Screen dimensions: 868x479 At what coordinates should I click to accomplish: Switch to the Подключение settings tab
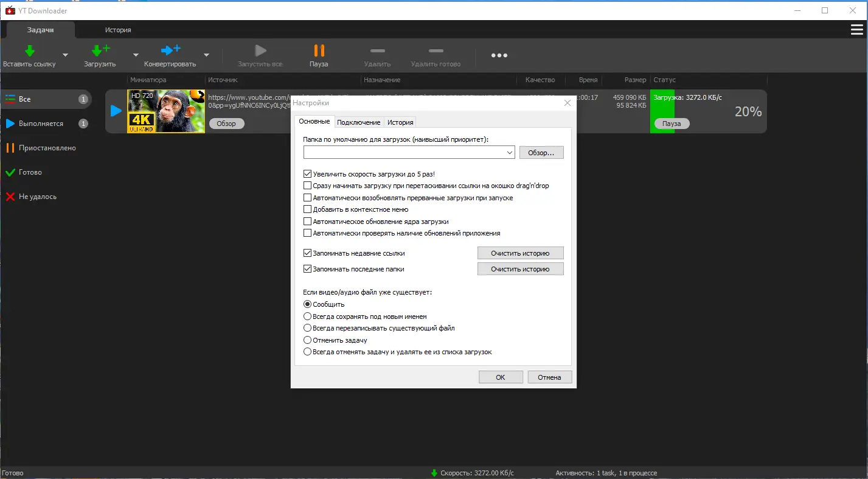(x=359, y=122)
